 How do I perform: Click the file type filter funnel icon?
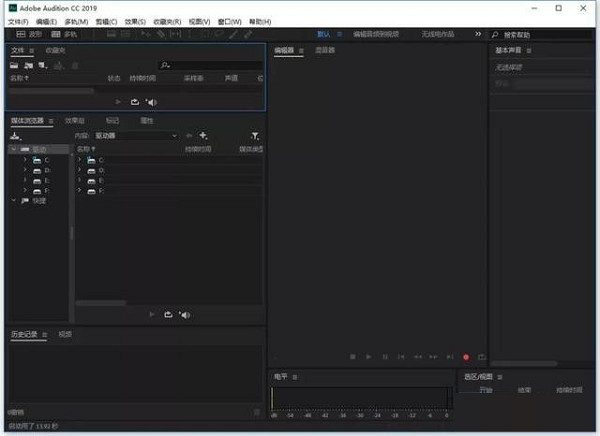[x=255, y=136]
